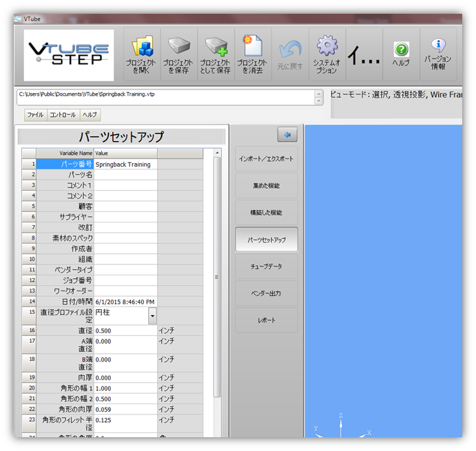Open the コントロール menu
Screen dimensions: 476x451
(x=63, y=115)
